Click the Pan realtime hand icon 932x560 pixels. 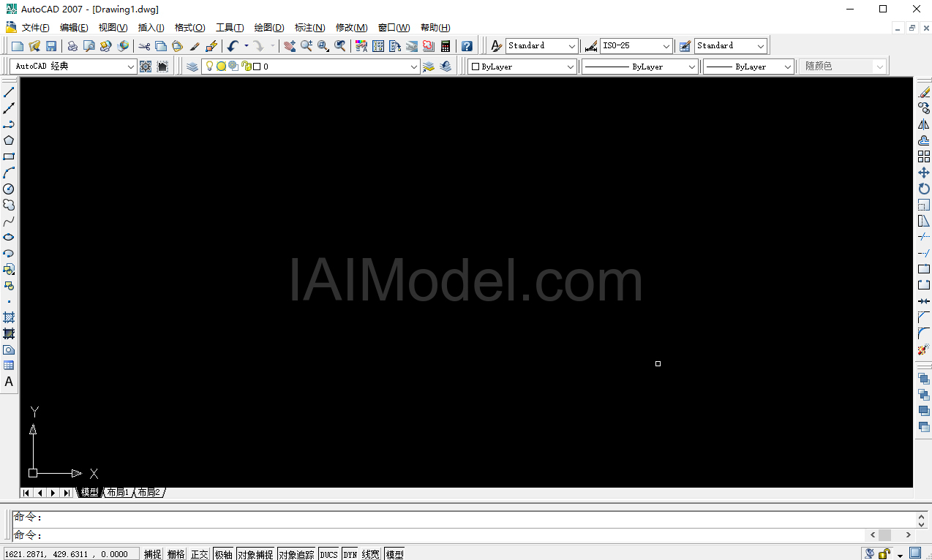(x=290, y=46)
